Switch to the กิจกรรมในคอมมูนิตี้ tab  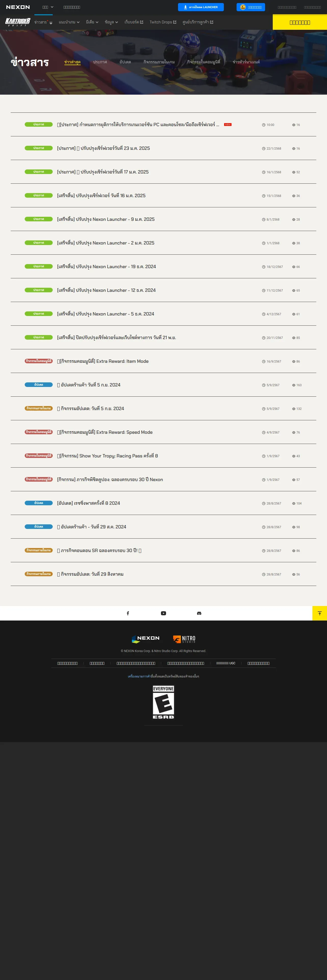point(204,62)
